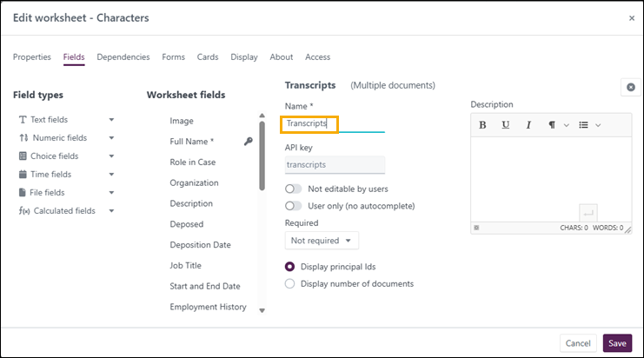
Task: Click the File fields document icon
Action: 23,193
